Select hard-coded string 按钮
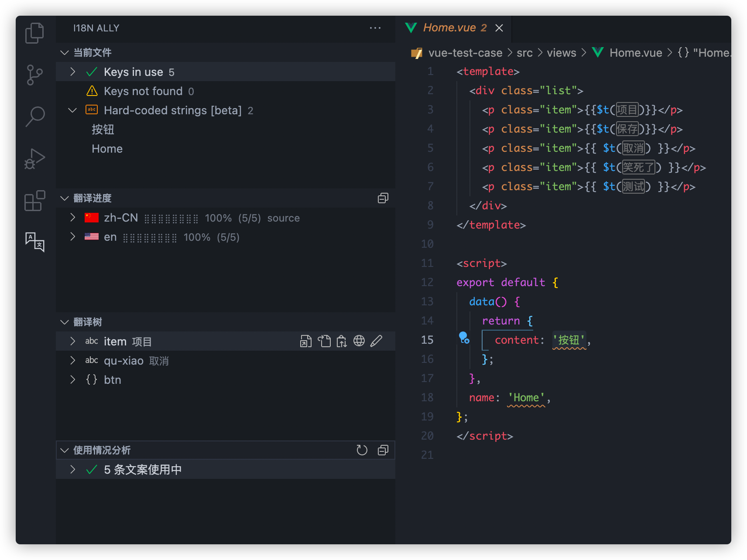 pyautogui.click(x=103, y=130)
